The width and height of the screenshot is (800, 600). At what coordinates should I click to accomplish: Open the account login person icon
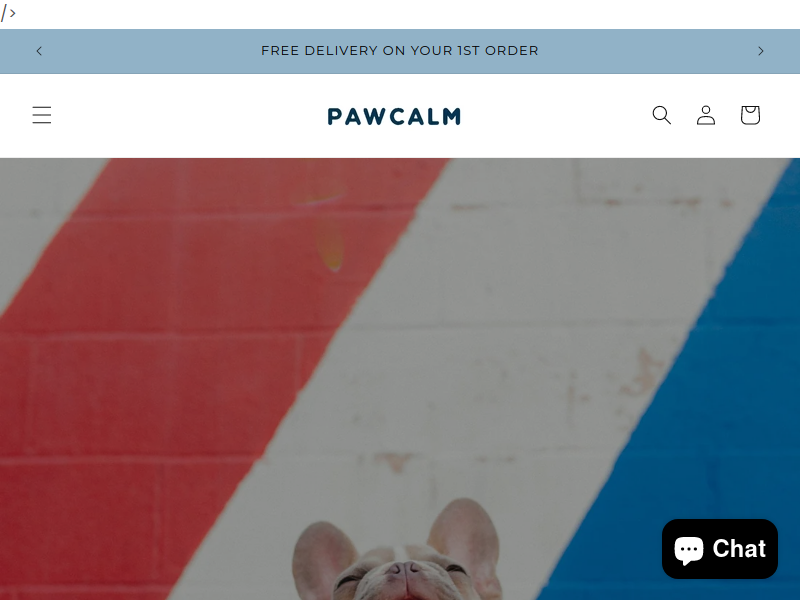(x=706, y=115)
